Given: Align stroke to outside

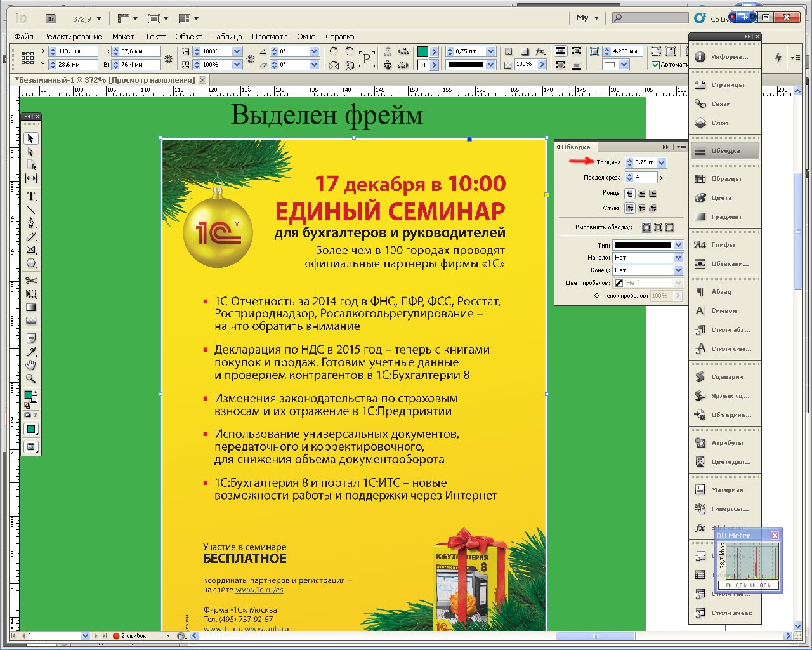Looking at the screenshot, I should coord(669,227).
